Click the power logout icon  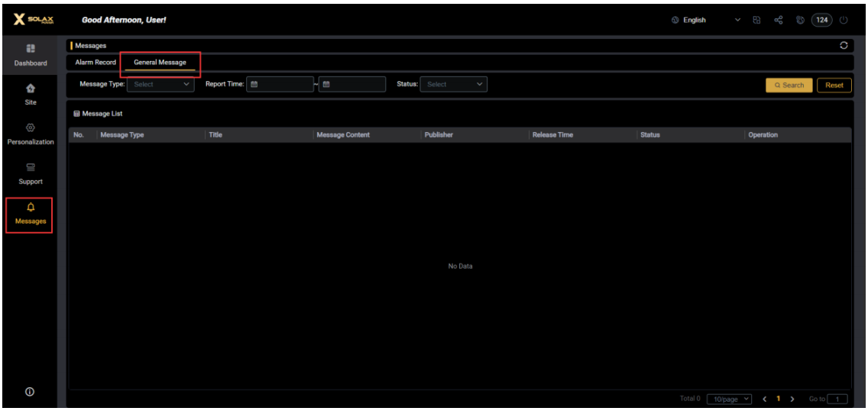pyautogui.click(x=844, y=20)
